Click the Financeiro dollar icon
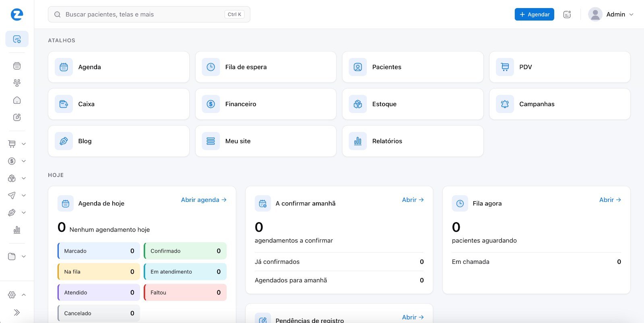 (211, 104)
